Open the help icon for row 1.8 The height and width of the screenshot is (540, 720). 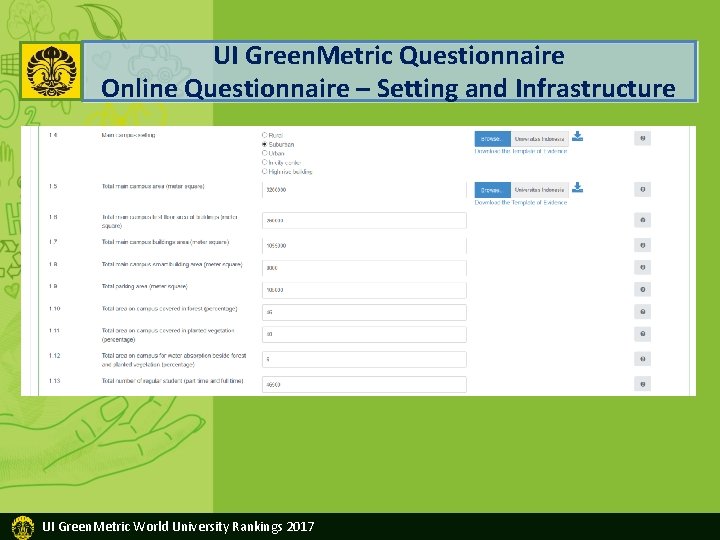click(x=642, y=267)
